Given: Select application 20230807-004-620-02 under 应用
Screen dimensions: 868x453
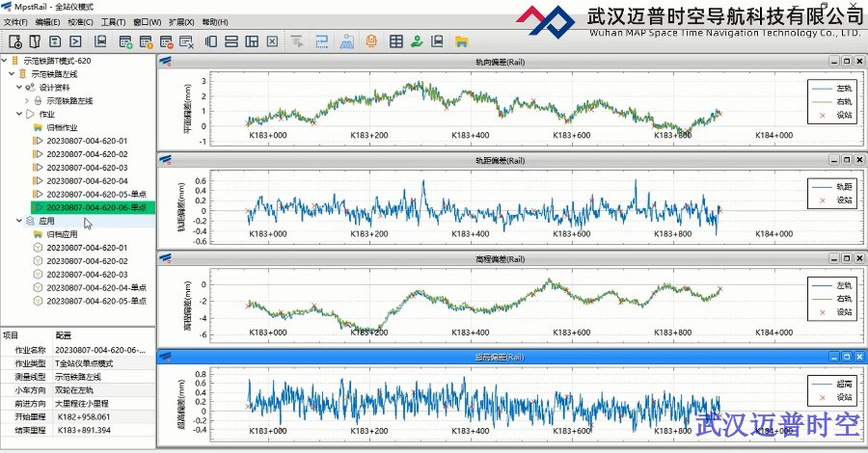Looking at the screenshot, I should [x=87, y=261].
